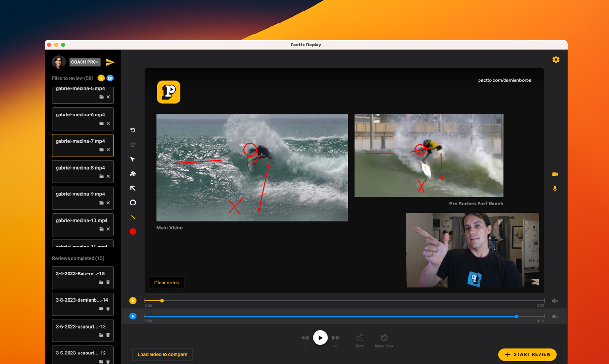Viewport: 609px width, 364px height.
Task: Toggle the microphone icon on right side
Action: point(555,189)
